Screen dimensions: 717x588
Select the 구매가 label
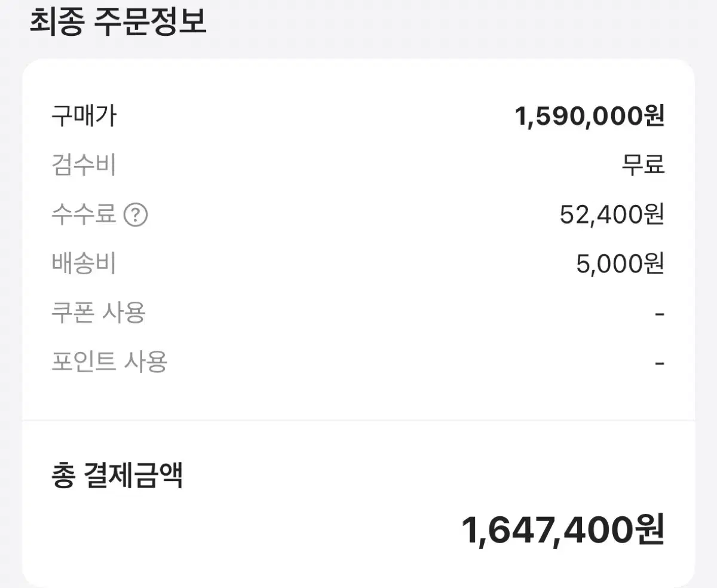point(84,115)
